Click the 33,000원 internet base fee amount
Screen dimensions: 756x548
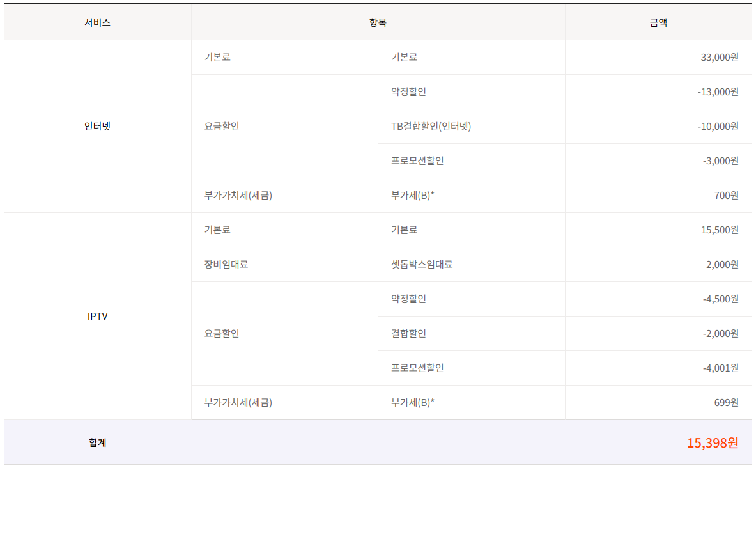point(719,57)
